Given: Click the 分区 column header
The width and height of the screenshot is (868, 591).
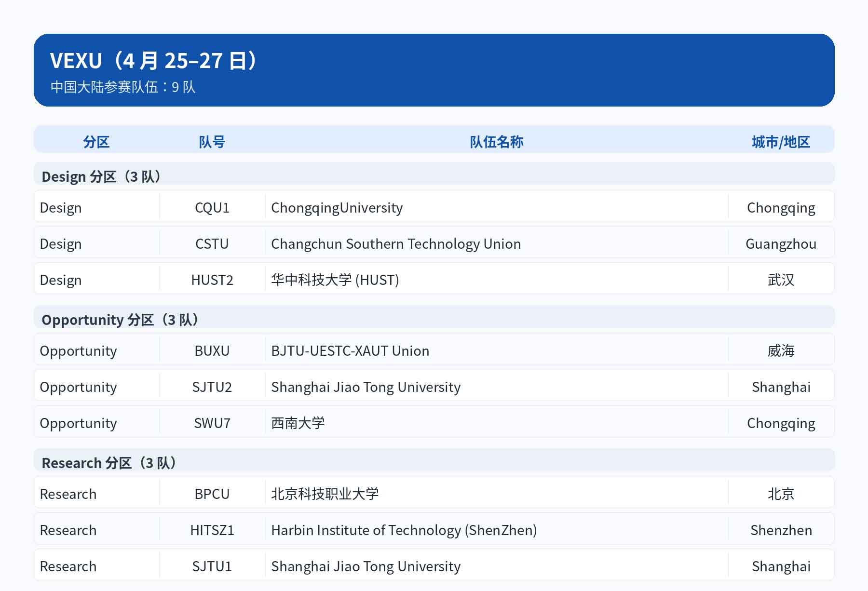Looking at the screenshot, I should pyautogui.click(x=96, y=142).
